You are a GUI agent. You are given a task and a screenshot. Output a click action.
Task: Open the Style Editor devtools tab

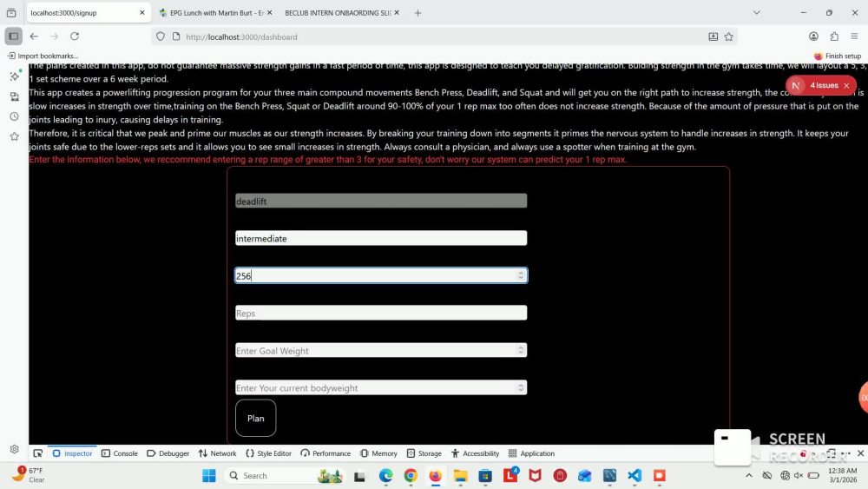pyautogui.click(x=268, y=453)
